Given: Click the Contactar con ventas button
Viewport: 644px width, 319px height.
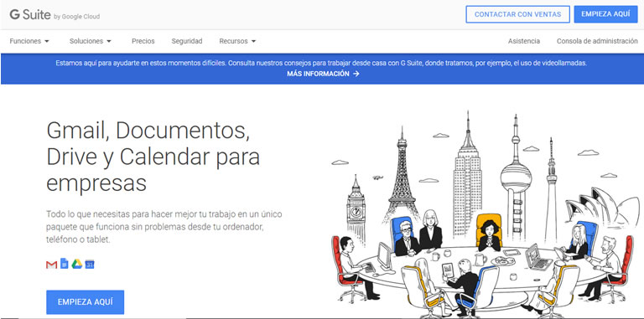Looking at the screenshot, I should point(517,14).
